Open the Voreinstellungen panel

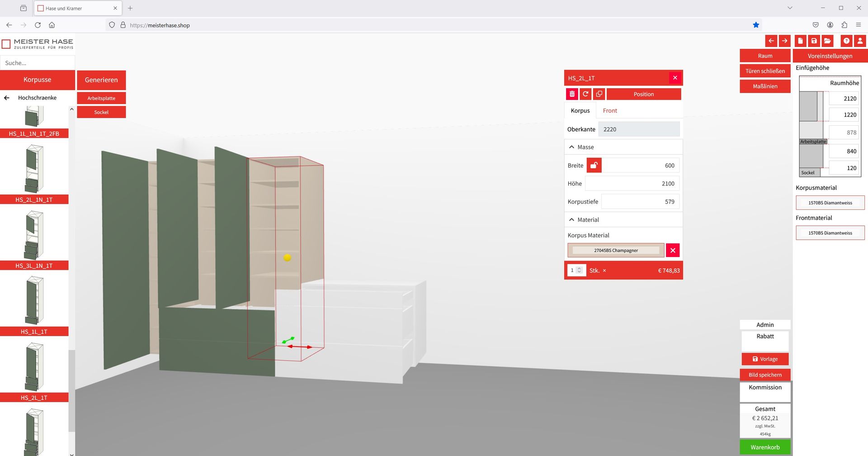coord(830,56)
